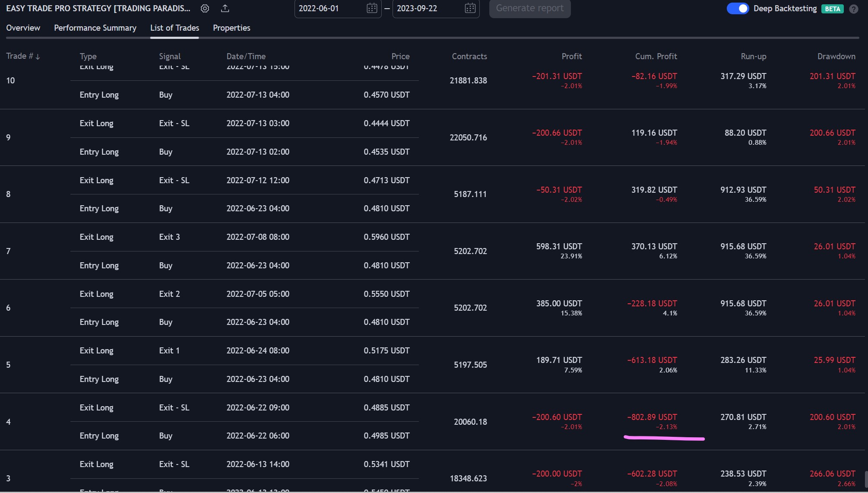Image resolution: width=868 pixels, height=493 pixels.
Task: Select trade number 7 row
Action: point(8,251)
